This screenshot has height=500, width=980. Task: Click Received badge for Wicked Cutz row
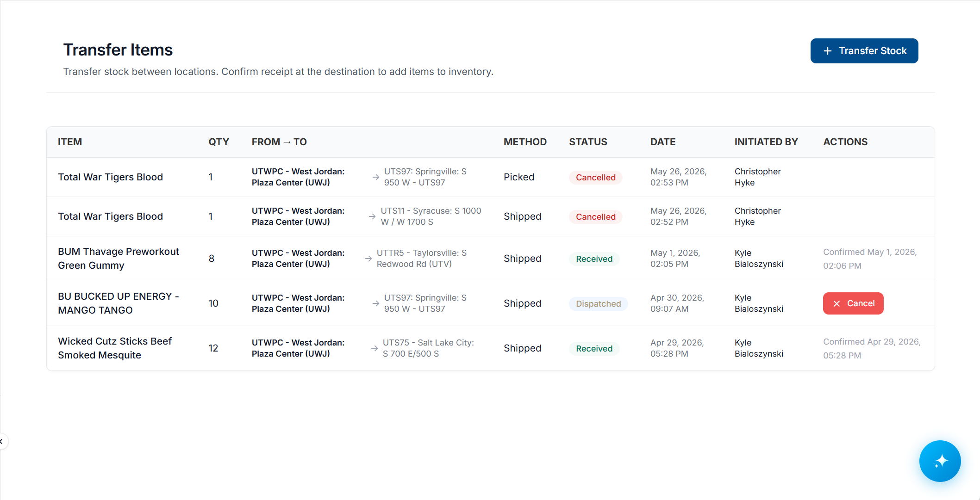pyautogui.click(x=594, y=349)
